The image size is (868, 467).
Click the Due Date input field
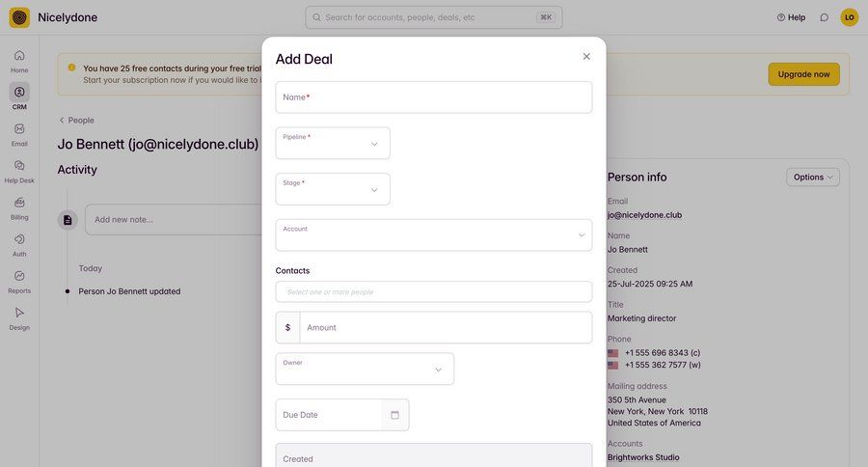click(329, 415)
